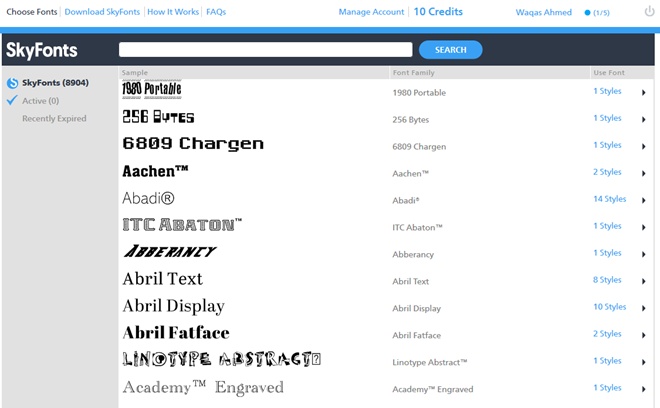Expand the Abberancy row arrow

tap(644, 254)
